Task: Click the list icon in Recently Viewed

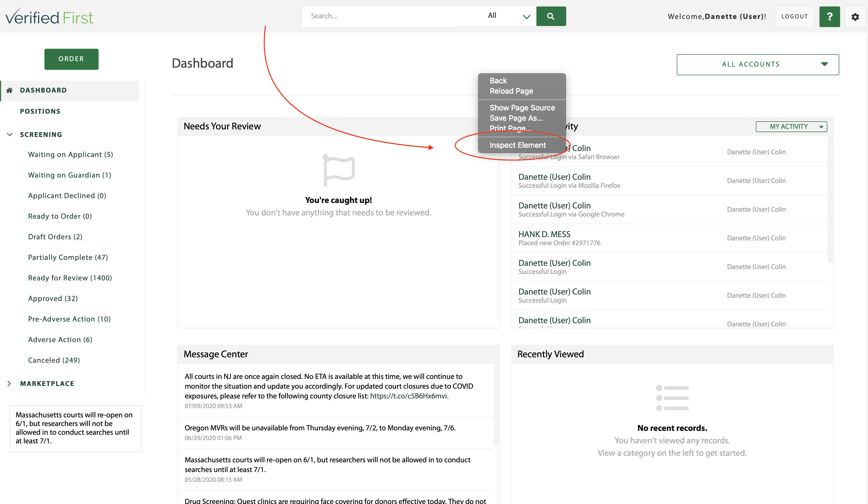Action: pyautogui.click(x=672, y=398)
